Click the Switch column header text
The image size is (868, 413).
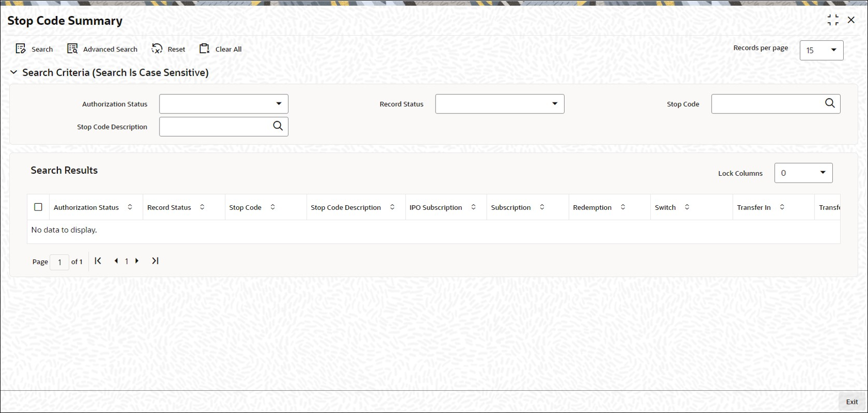[x=665, y=207]
